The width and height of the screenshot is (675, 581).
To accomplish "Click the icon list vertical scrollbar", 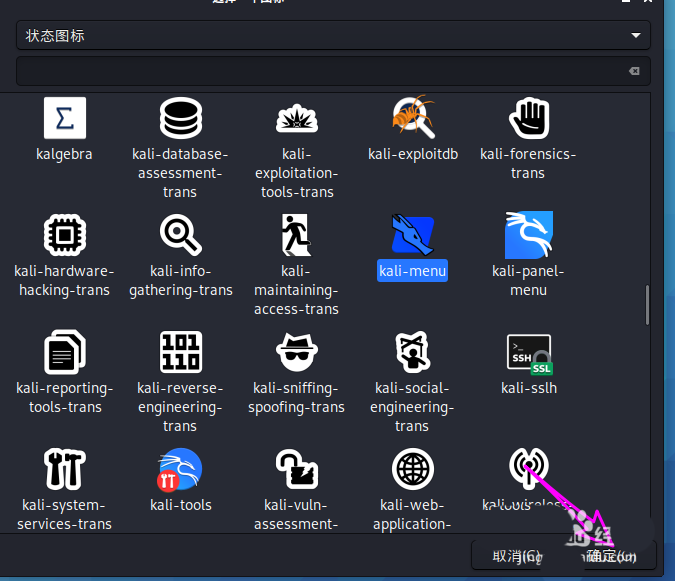I will click(647, 305).
